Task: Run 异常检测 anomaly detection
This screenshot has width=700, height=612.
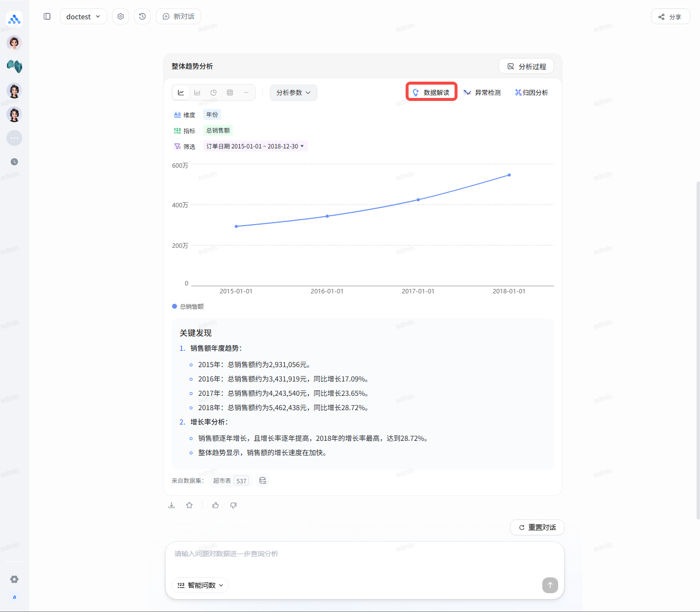Action: click(482, 93)
